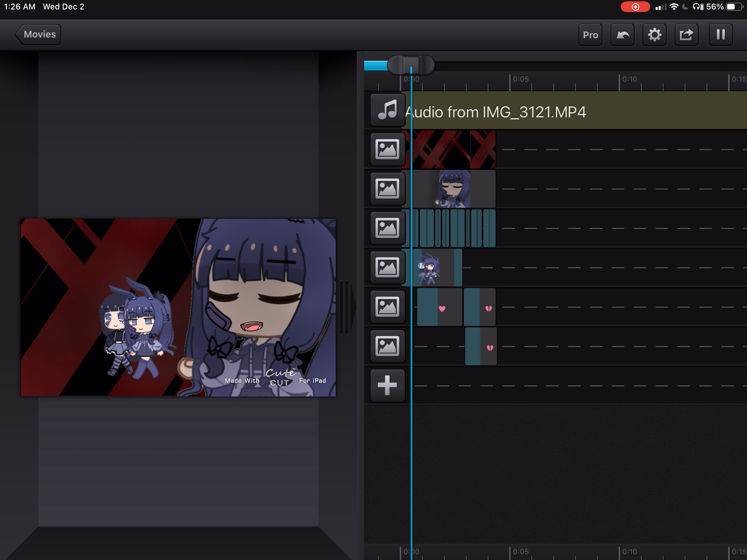Undo the last edit
Screen dimensions: 747x560
622,35
